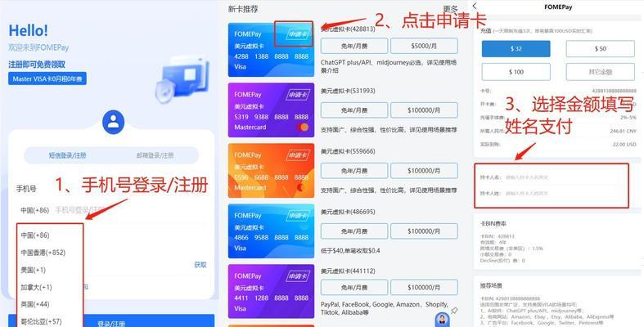Click the 卡BIN费率 section heading
This screenshot has width=644, height=327.
[x=493, y=224]
